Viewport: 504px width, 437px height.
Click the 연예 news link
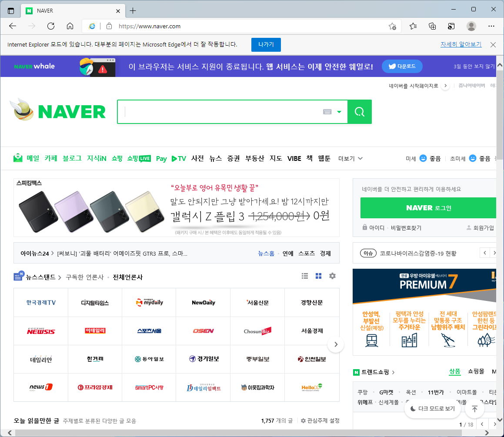288,253
